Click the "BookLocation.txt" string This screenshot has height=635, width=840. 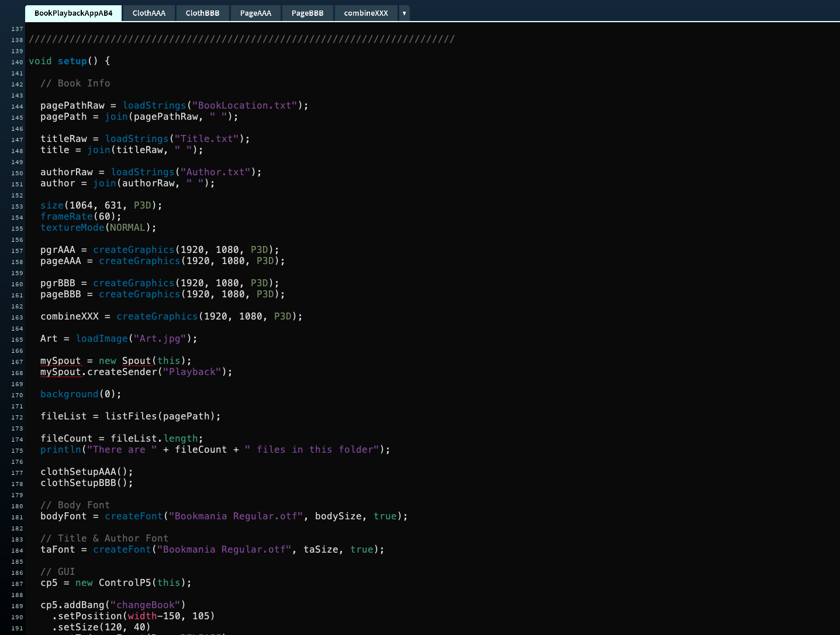[x=245, y=106]
